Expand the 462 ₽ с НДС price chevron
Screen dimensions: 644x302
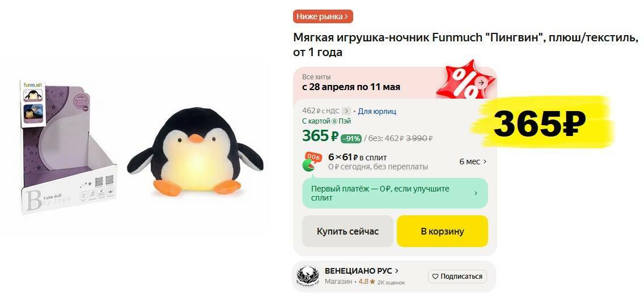pos(346,111)
